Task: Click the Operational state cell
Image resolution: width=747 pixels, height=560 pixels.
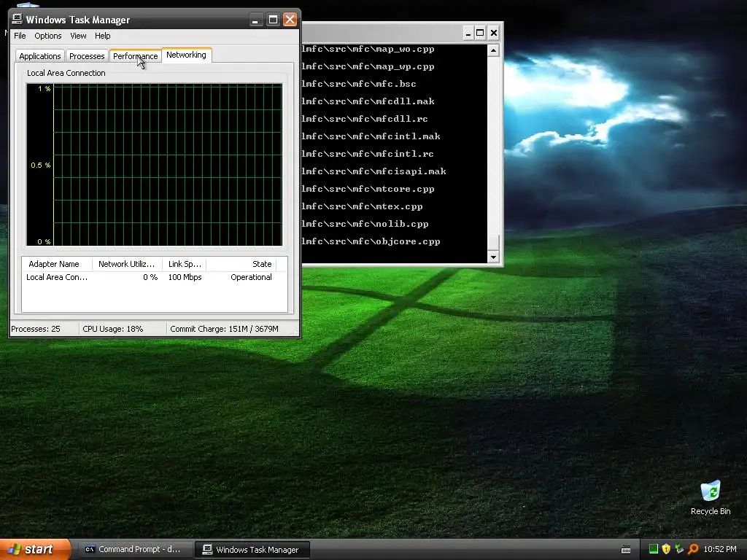Action: point(251,277)
